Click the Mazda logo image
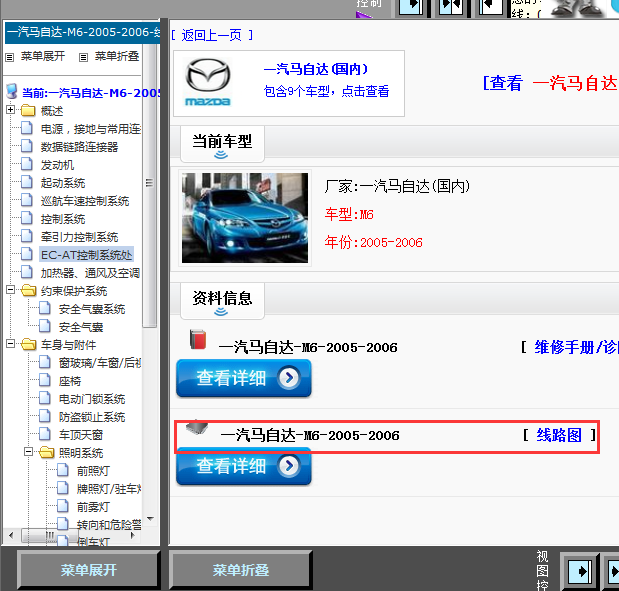The width and height of the screenshot is (619, 591). click(x=208, y=83)
